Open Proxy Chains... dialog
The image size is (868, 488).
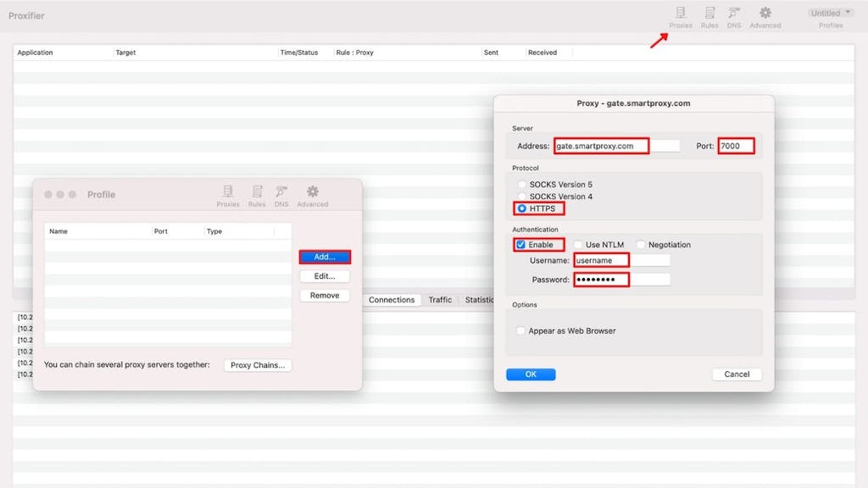click(258, 365)
